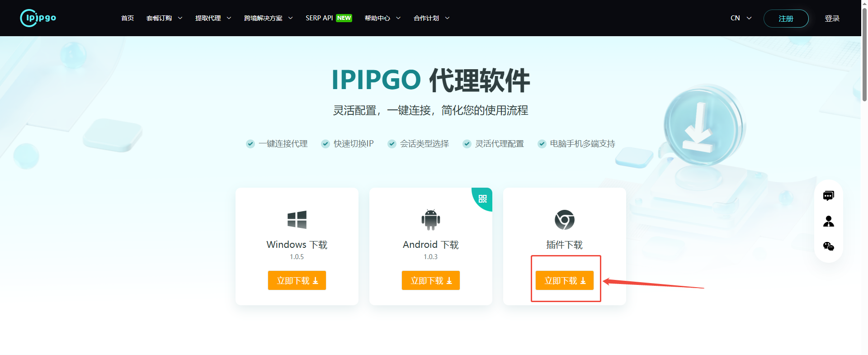Screen dimensions: 868x355
Task: Open WeChat contact icon in side panel
Action: [x=828, y=246]
